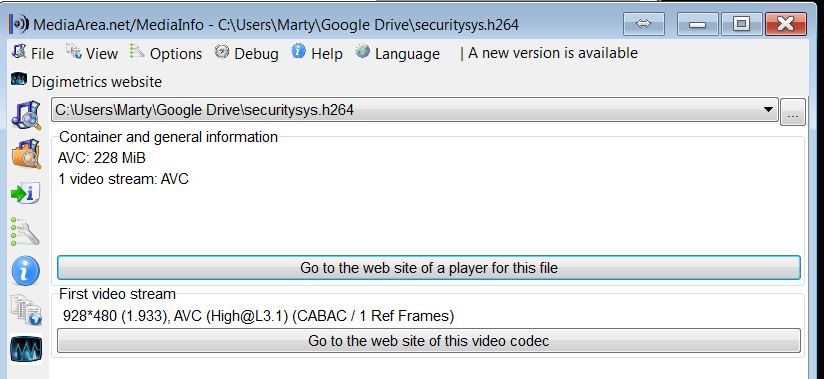Click the open folder icon in sidebar
Screen dimensions: 824x379
(x=26, y=154)
